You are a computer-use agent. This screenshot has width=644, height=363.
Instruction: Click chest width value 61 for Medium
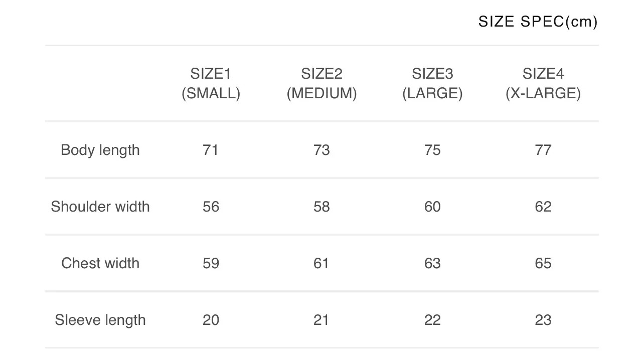coord(321,263)
